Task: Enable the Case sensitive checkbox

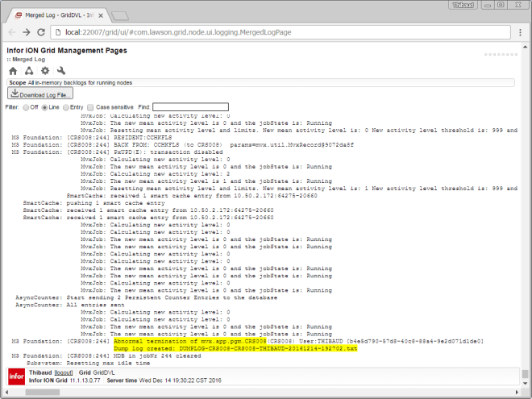Action: click(x=91, y=106)
